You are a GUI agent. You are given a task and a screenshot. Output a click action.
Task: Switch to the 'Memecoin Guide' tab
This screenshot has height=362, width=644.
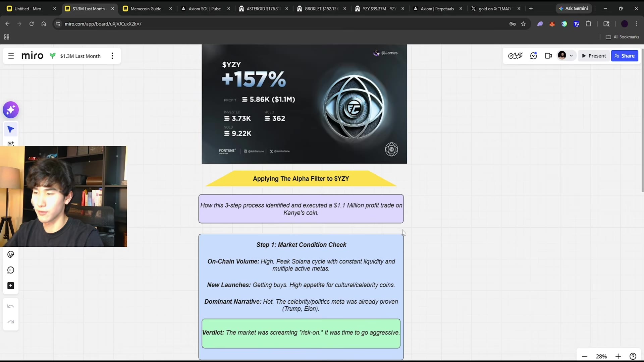[146, 9]
